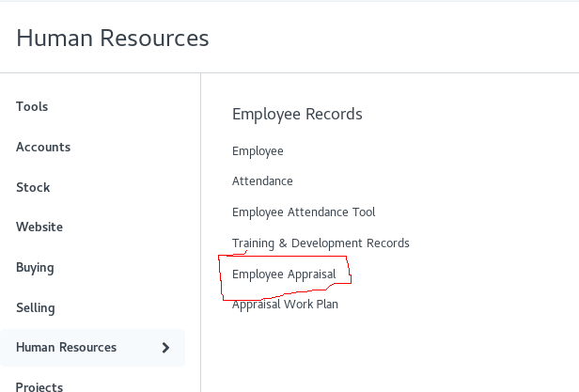Image resolution: width=579 pixels, height=392 pixels.
Task: Open the Tools module in sidebar
Action: (x=32, y=107)
